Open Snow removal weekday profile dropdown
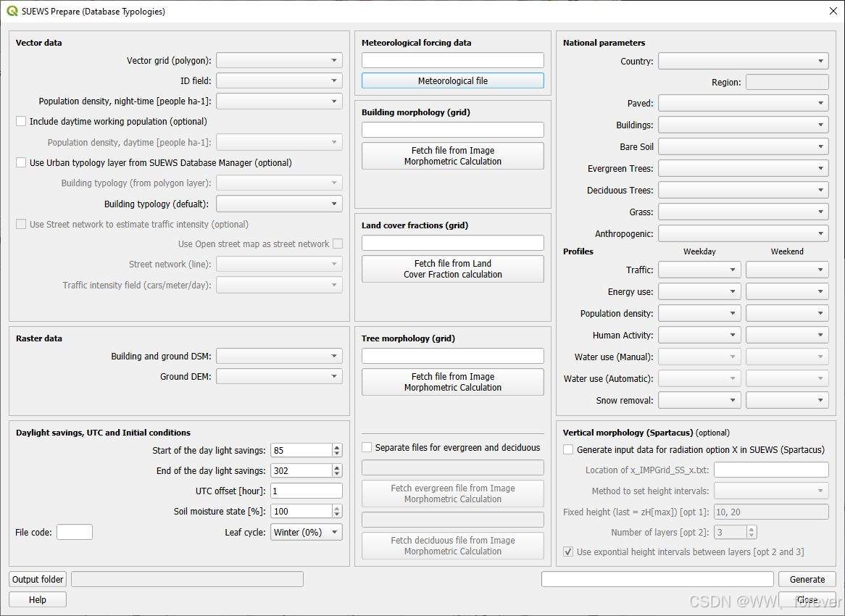The height and width of the screenshot is (616, 845). [699, 400]
